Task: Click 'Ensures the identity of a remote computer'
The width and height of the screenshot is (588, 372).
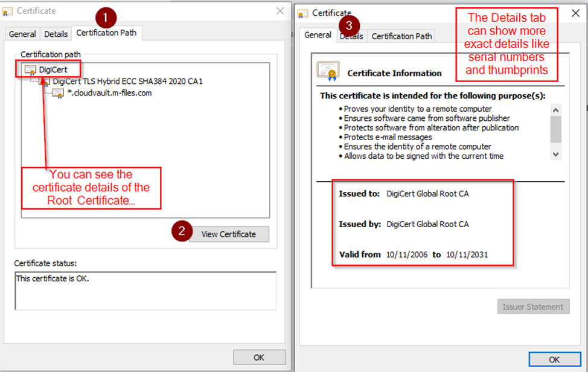Action: [x=417, y=147]
